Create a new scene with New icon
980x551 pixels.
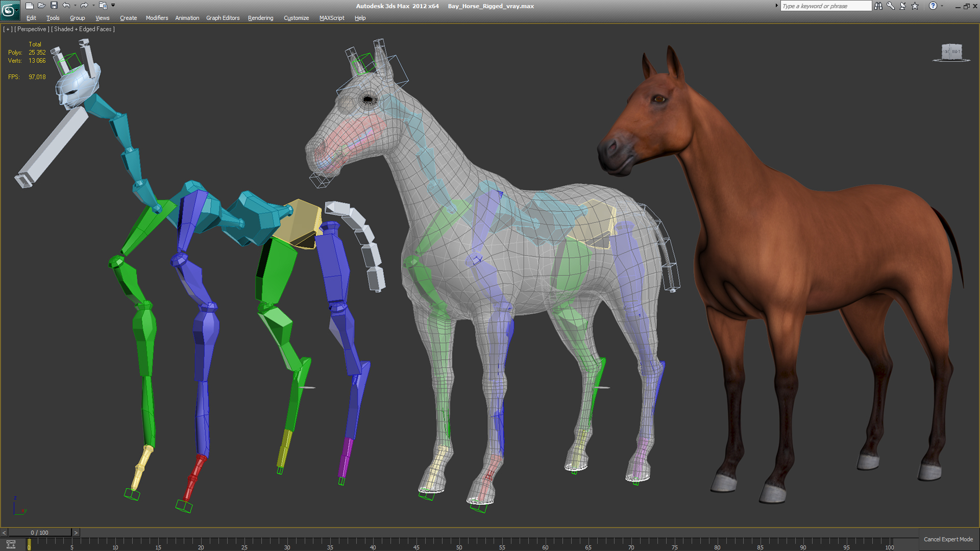click(30, 6)
